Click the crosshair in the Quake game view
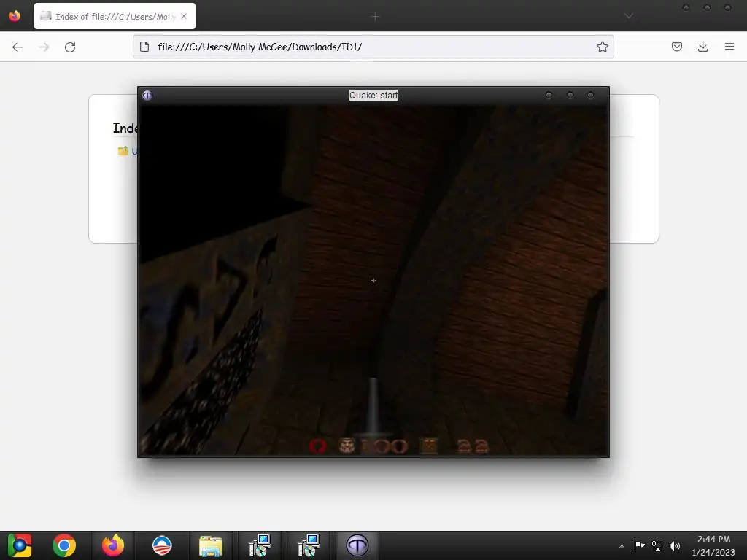The width and height of the screenshot is (747, 560). (x=373, y=281)
